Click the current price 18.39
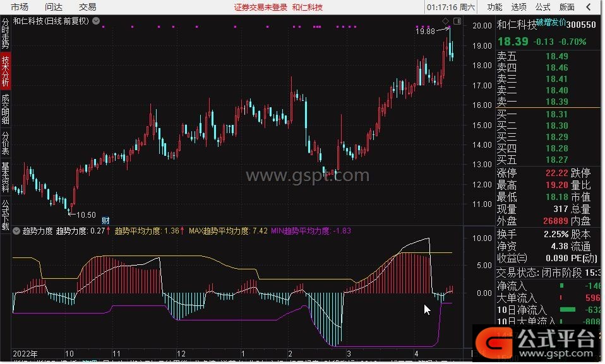The width and height of the screenshot is (605, 364). coord(513,42)
